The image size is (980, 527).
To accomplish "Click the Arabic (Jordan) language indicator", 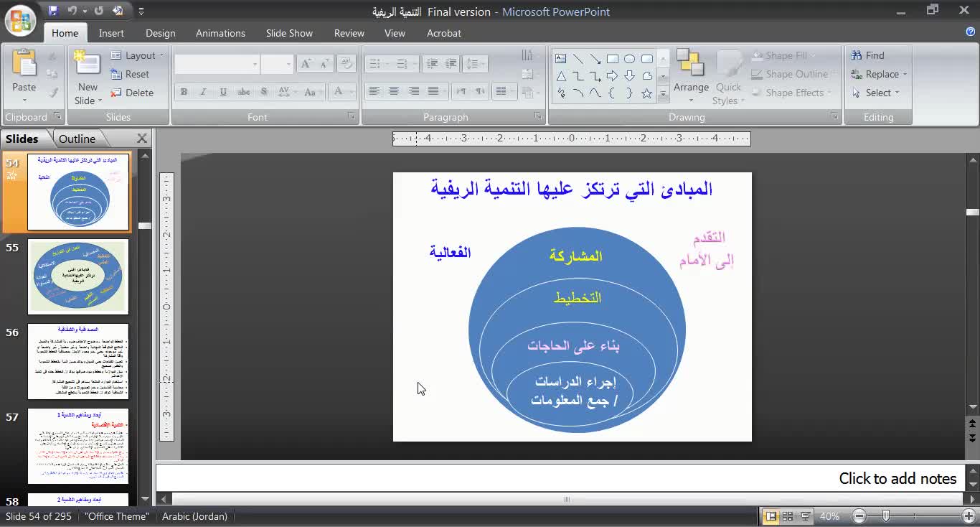I will coord(194,516).
